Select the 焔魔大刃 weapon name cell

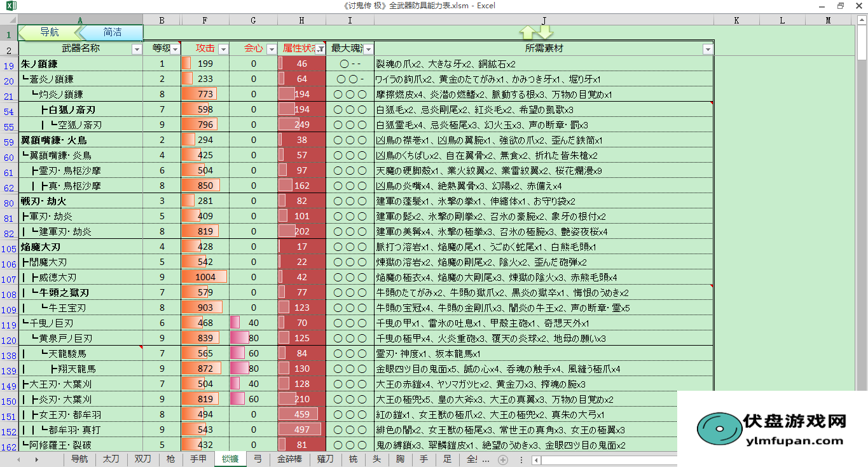[x=80, y=247]
